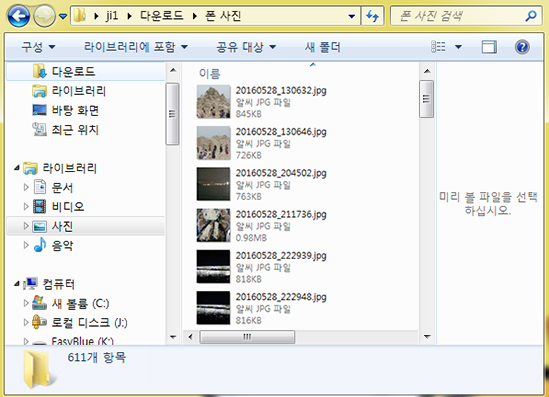Click navigation pane scroll up arrow

(173, 70)
